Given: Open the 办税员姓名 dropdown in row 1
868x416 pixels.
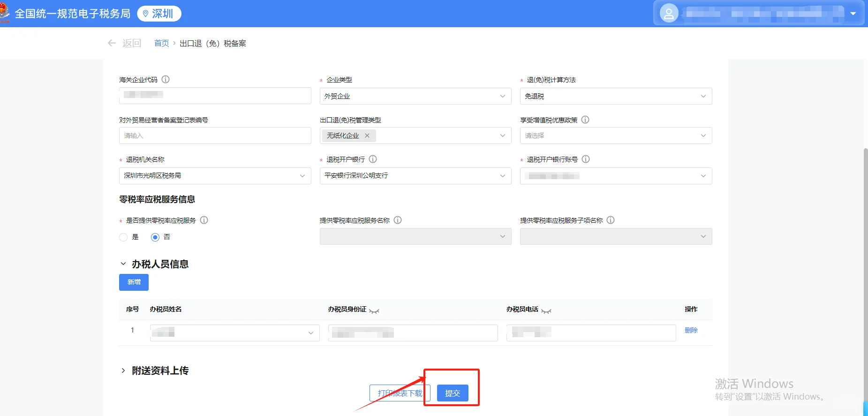Looking at the screenshot, I should 234,333.
